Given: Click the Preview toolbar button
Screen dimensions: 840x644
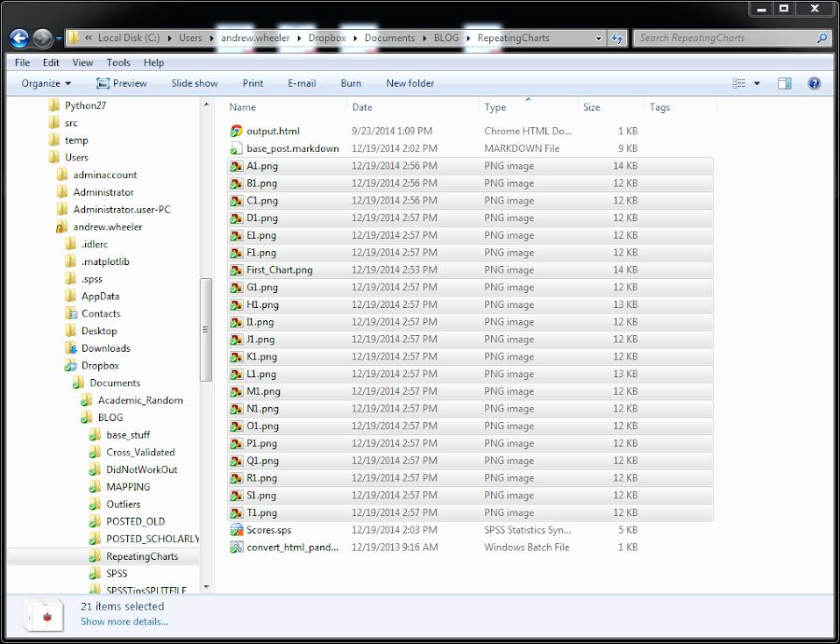Looking at the screenshot, I should point(122,83).
